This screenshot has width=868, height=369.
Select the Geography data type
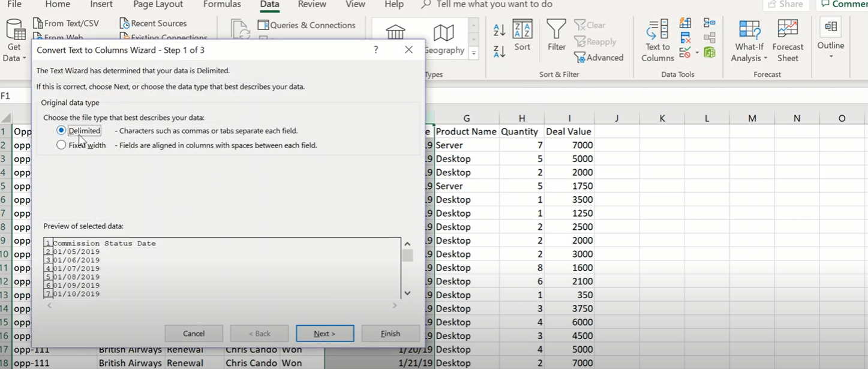coord(444,39)
